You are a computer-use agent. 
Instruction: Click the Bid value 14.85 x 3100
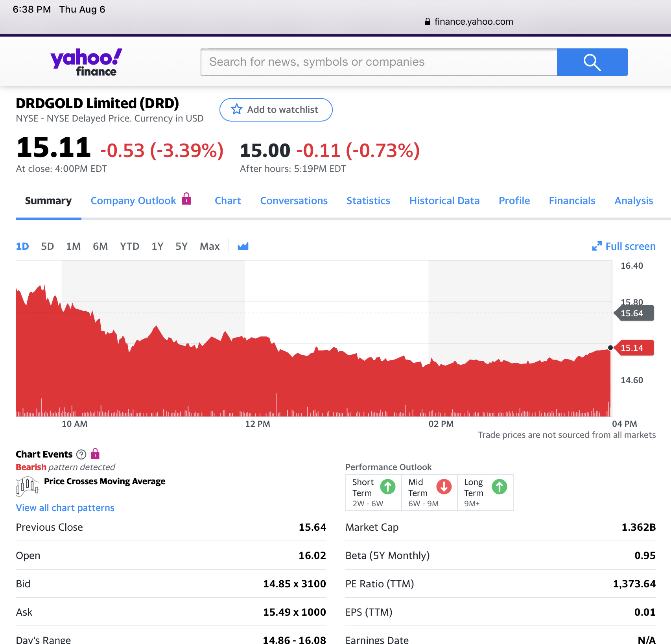point(295,584)
